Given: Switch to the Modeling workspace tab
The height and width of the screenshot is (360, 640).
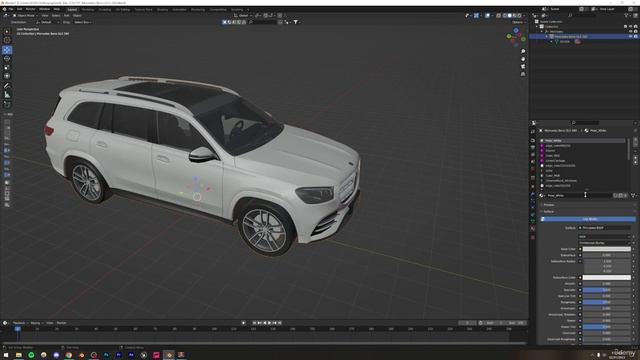Looking at the screenshot, I should point(88,9).
